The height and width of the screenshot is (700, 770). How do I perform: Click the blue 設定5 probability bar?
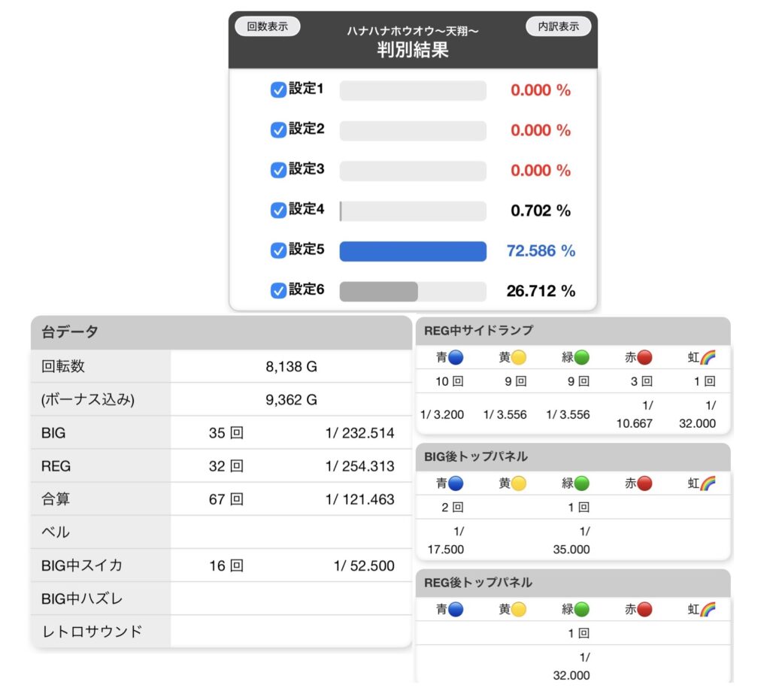coord(413,251)
